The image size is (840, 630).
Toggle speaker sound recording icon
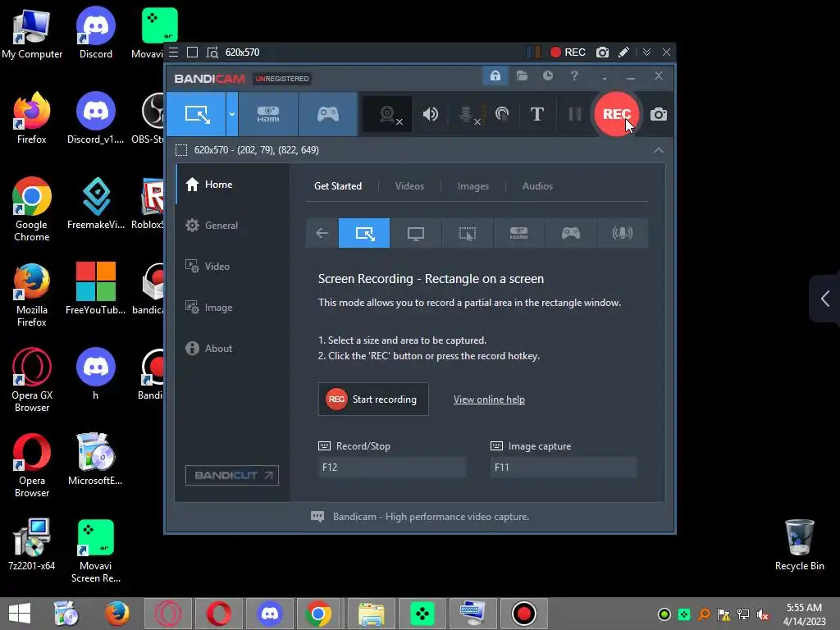[430, 114]
